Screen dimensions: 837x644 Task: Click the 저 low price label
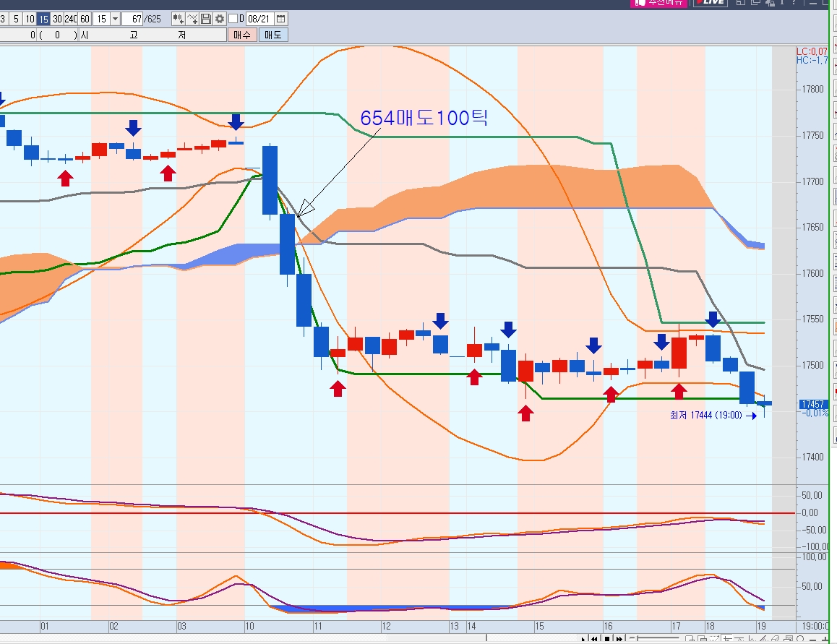pos(181,35)
